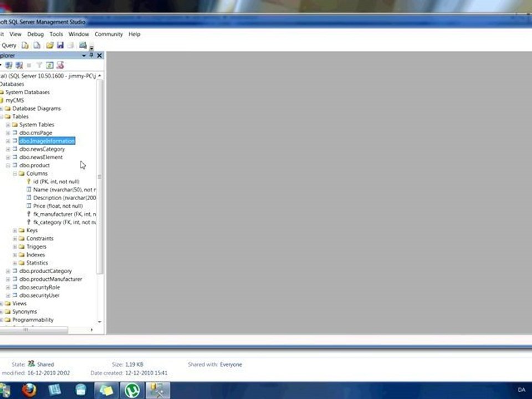Click the Save floppy disk icon
This screenshot has height=399, width=532.
coord(60,45)
